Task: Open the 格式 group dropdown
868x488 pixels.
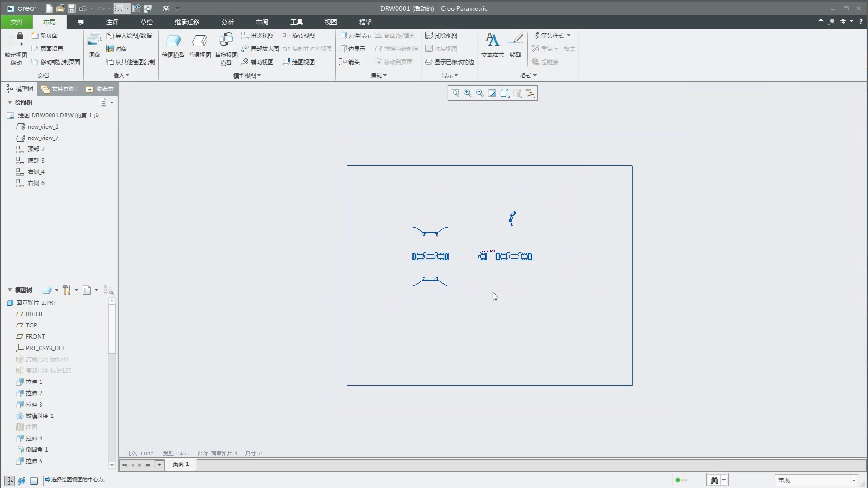Action: pyautogui.click(x=528, y=75)
